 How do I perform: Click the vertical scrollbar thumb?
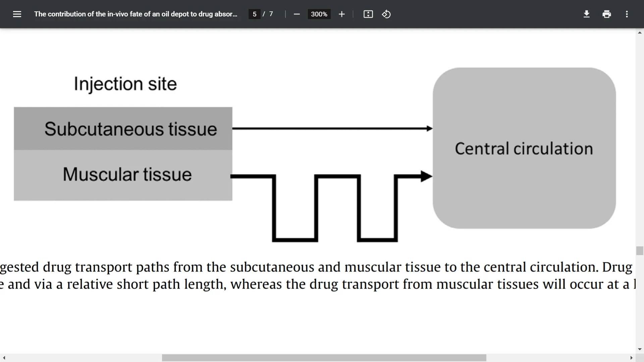tap(640, 251)
